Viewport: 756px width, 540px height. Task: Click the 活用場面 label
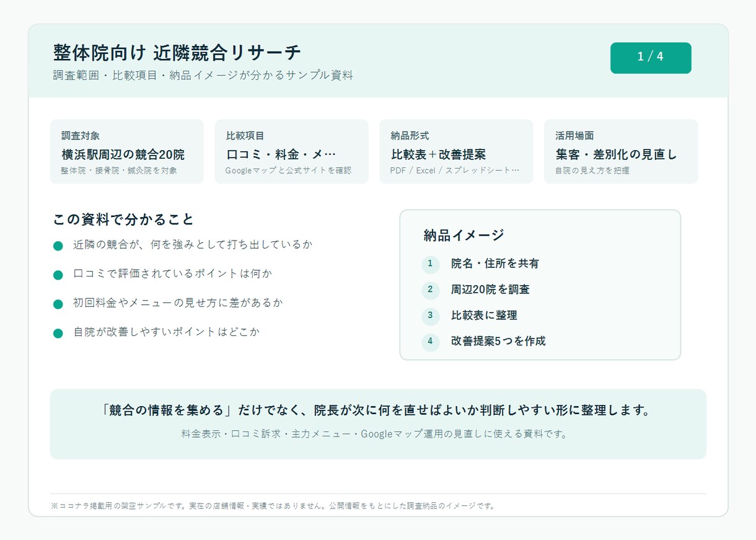[574, 135]
